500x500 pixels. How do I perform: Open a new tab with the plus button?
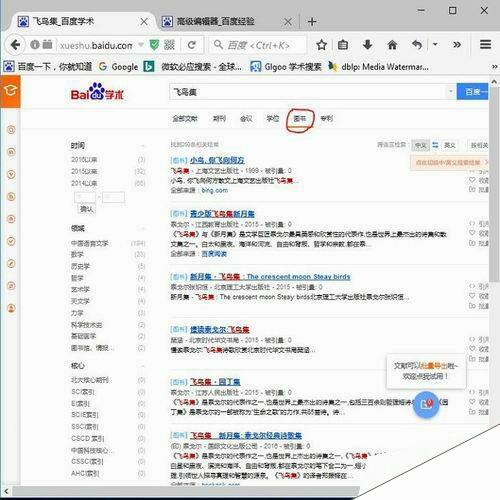[x=312, y=22]
